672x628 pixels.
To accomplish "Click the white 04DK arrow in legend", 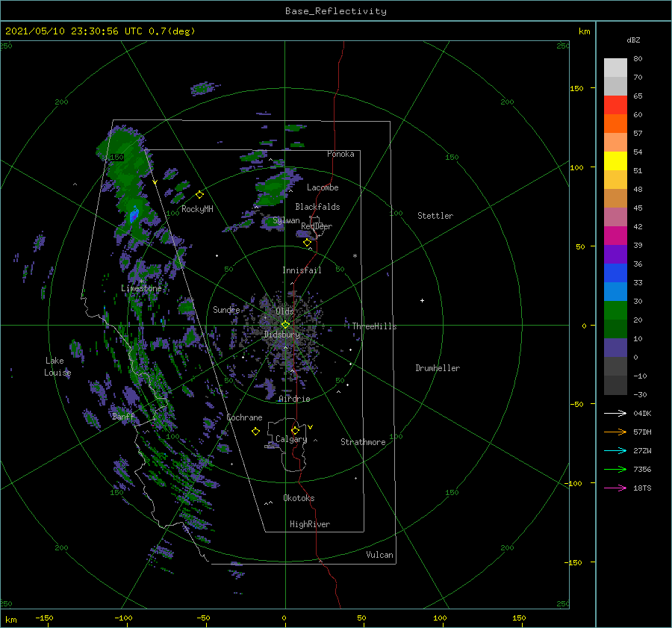I will (x=615, y=413).
